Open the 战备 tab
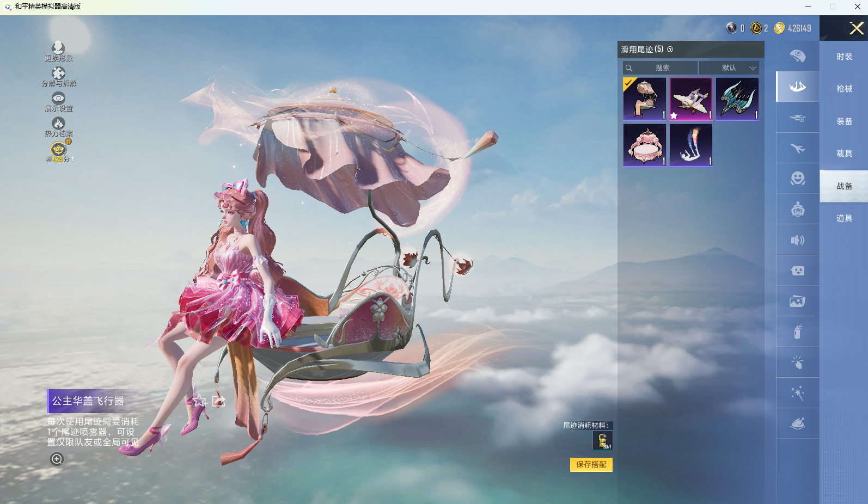Viewport: 868px width, 504px height. [x=844, y=186]
